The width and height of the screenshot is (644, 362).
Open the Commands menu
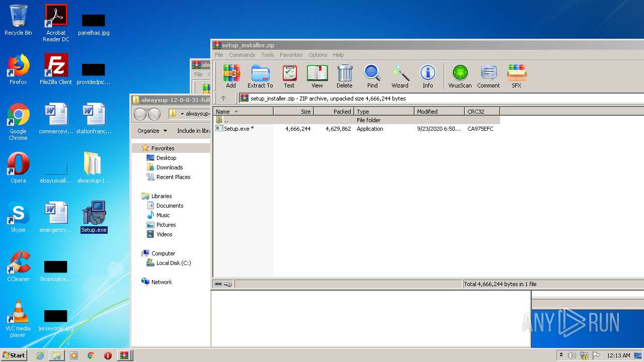pyautogui.click(x=242, y=55)
